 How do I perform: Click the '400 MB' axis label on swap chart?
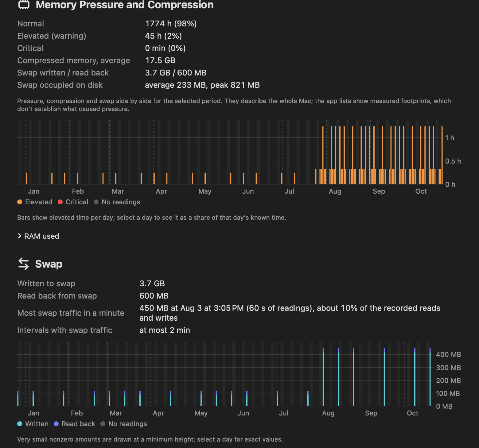[448, 354]
